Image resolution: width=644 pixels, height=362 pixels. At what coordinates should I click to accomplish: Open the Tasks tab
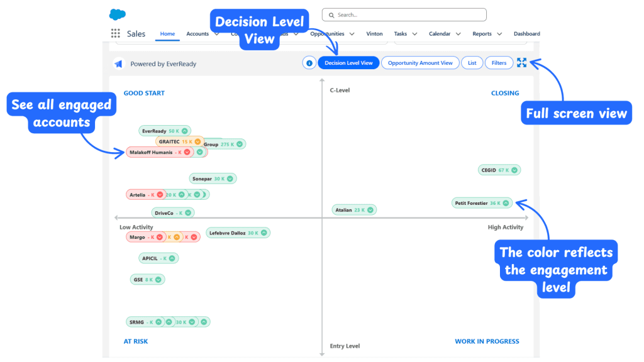point(401,34)
